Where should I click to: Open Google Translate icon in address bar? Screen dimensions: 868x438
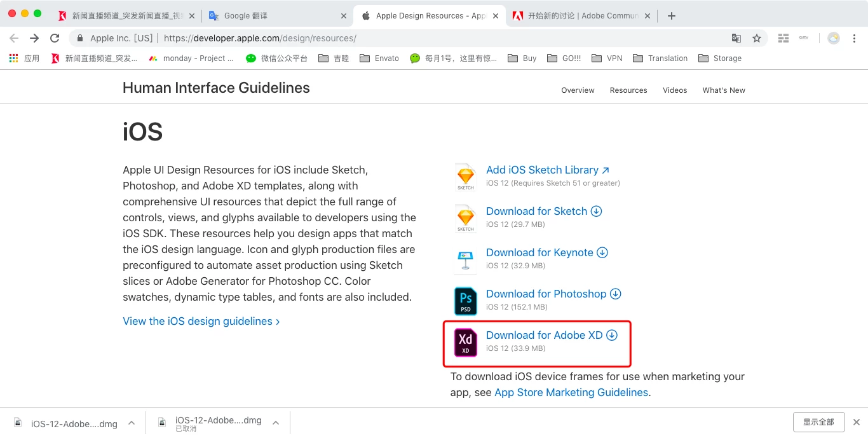[x=736, y=38]
